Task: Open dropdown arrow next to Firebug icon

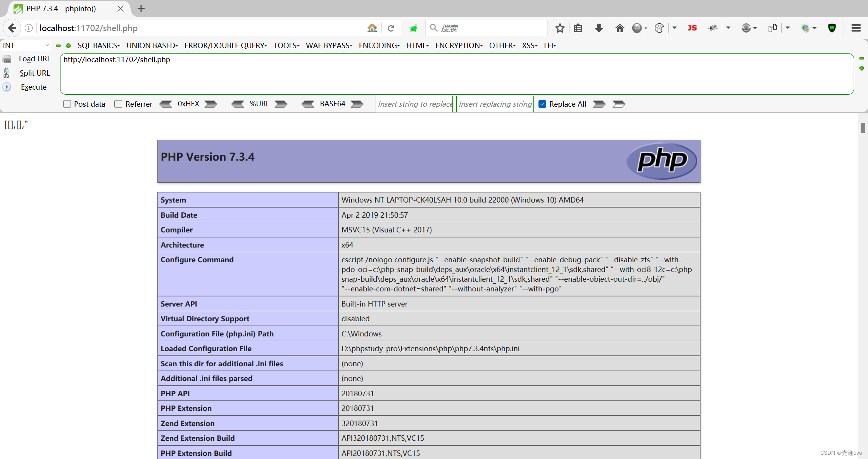Action: coord(728,28)
